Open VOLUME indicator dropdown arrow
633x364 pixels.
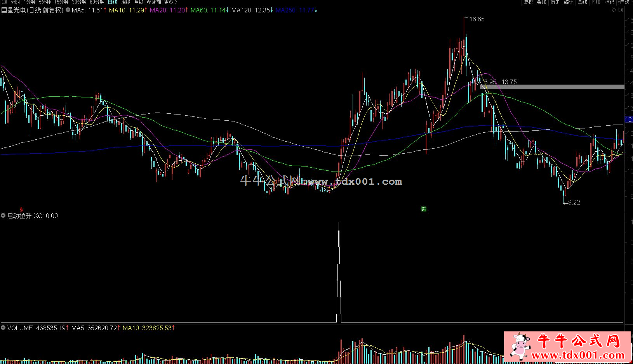3,328
